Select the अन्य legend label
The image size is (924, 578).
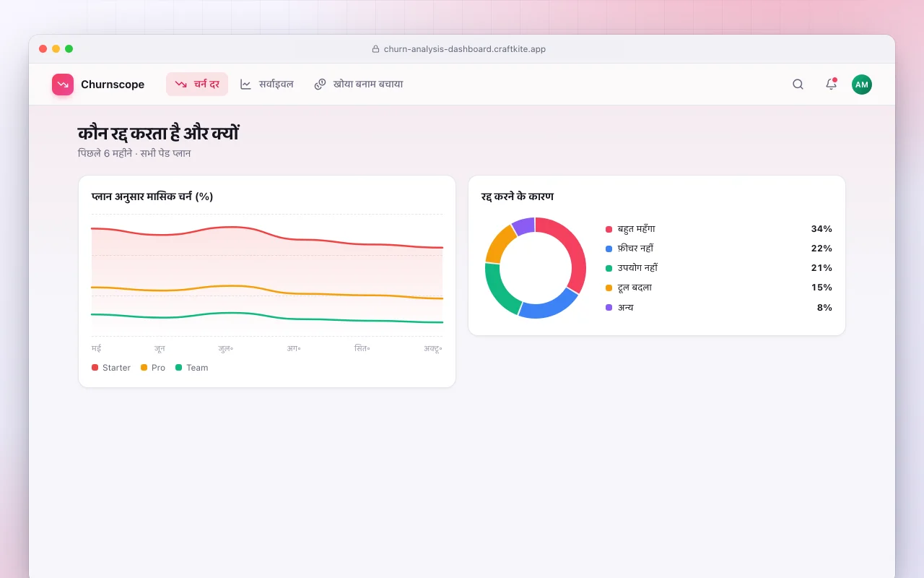[625, 307]
